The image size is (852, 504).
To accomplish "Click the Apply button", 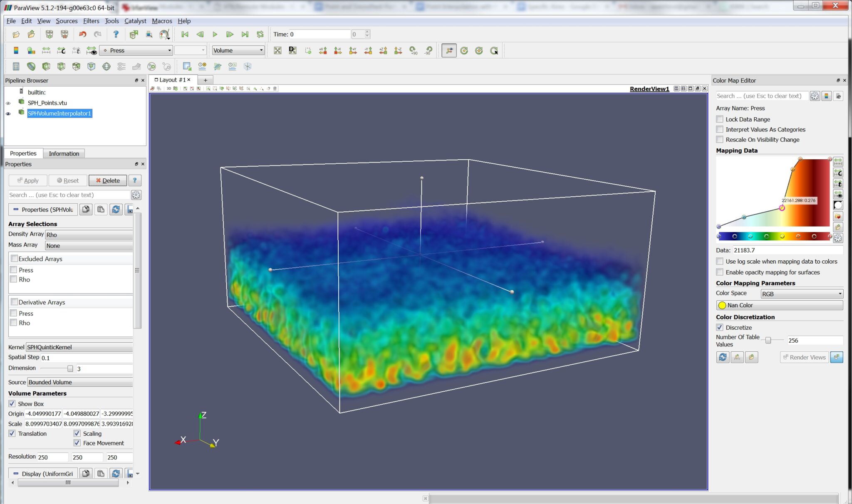I will click(x=27, y=180).
